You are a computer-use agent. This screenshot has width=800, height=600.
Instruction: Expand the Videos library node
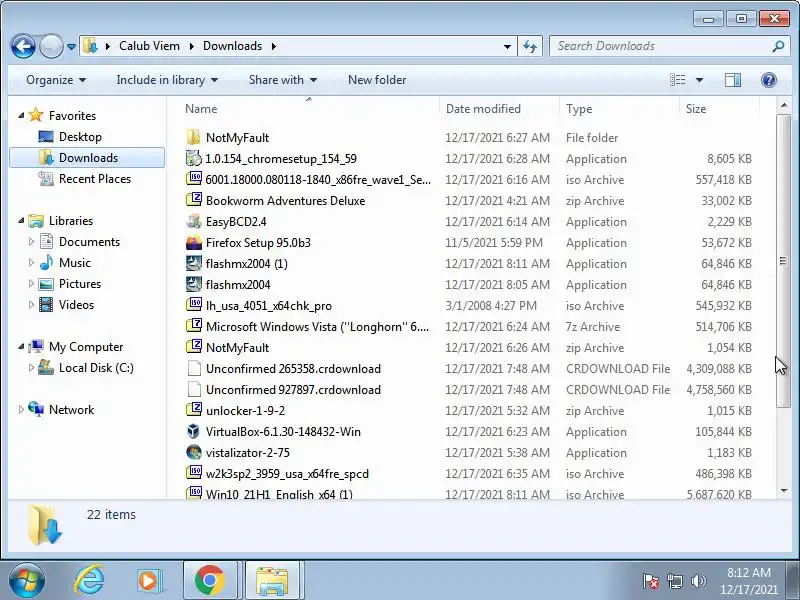[31, 305]
